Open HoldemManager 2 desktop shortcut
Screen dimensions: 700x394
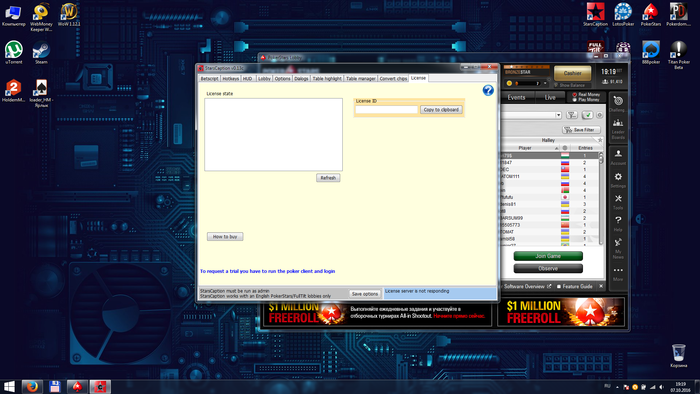[x=13, y=91]
